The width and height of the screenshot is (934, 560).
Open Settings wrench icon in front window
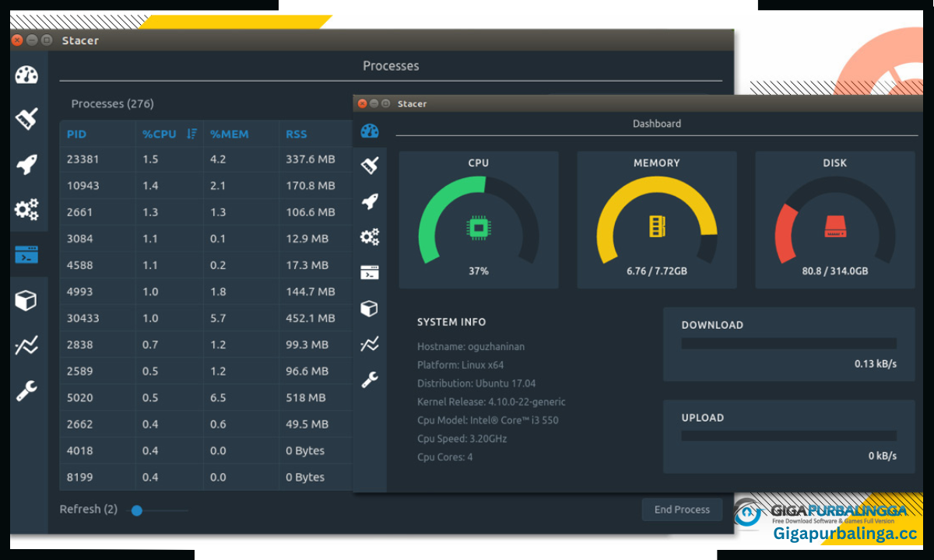(370, 380)
